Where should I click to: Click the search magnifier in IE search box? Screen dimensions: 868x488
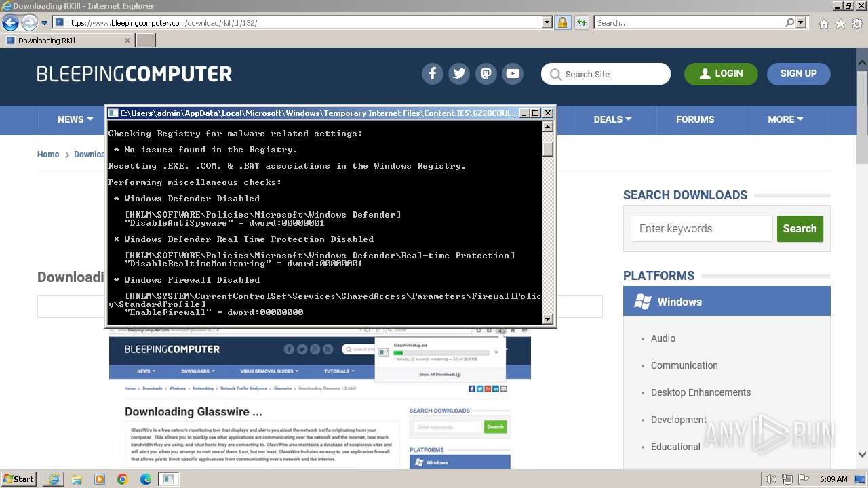pyautogui.click(x=789, y=22)
